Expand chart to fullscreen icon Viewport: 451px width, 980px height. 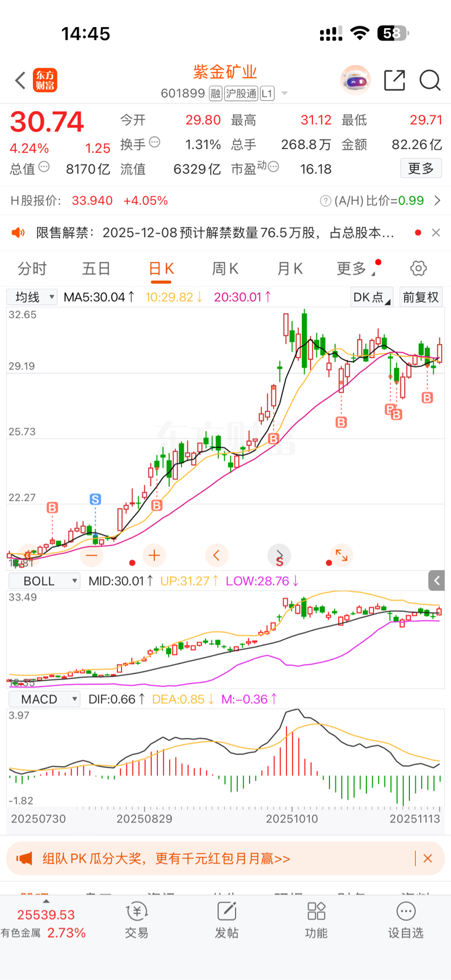[341, 555]
